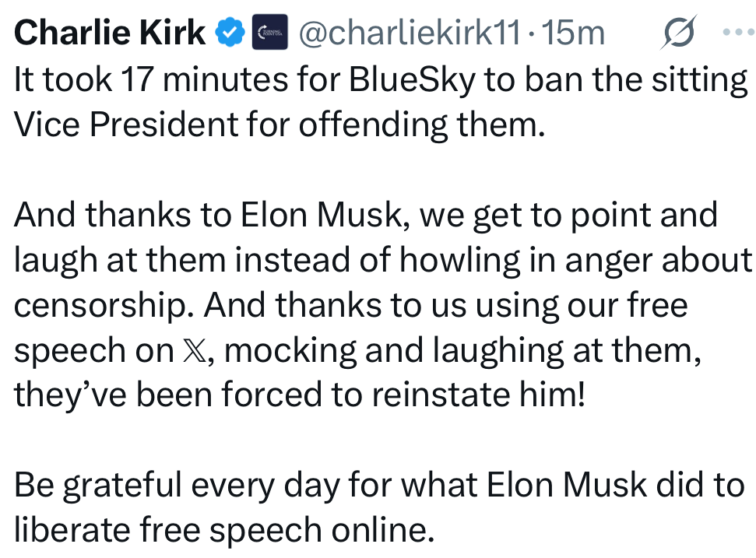Click the Grok slashed-circle icon
Image resolution: width=756 pixels, height=558 pixels.
tap(677, 33)
